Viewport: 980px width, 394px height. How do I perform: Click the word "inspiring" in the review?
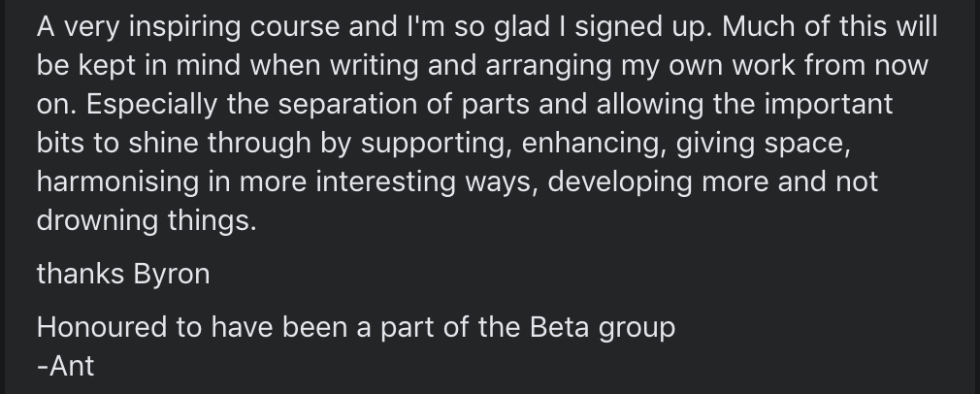point(184,28)
